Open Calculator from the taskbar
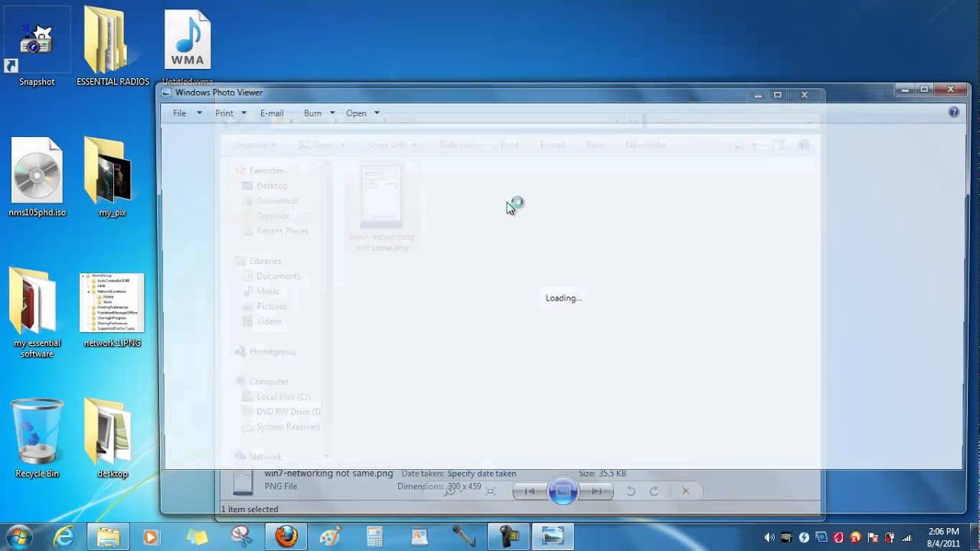Image resolution: width=980 pixels, height=551 pixels. [374, 537]
